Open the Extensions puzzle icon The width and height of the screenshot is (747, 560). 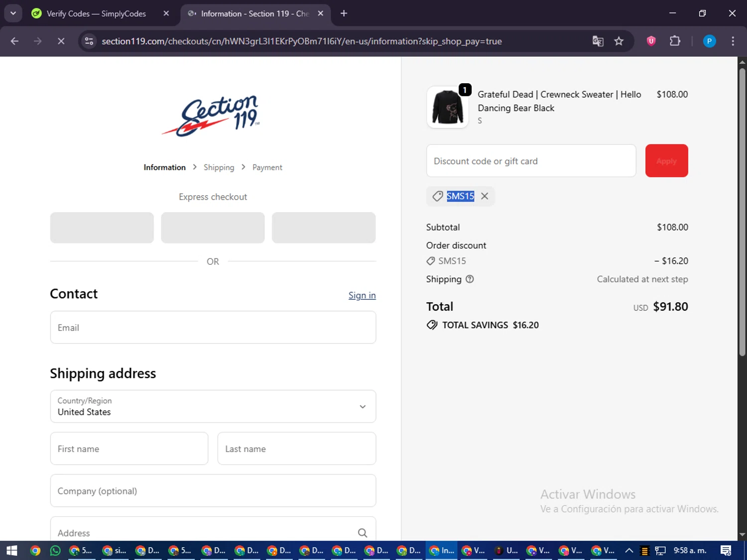pos(675,41)
